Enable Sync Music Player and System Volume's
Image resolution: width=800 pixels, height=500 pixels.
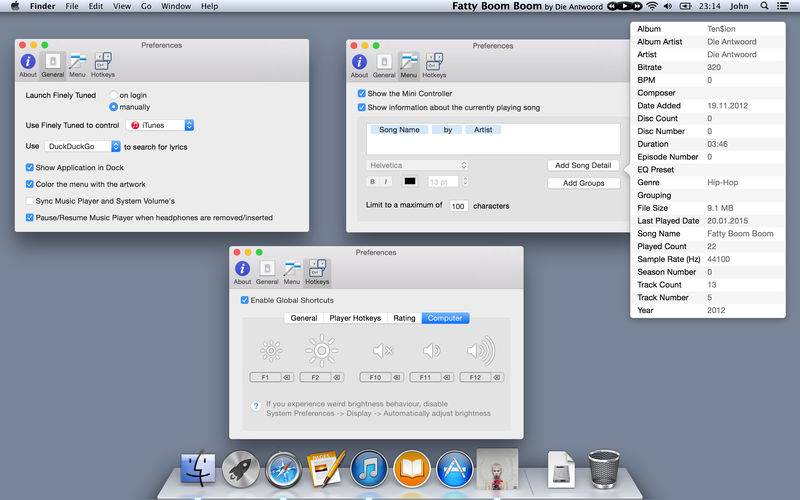click(30, 201)
